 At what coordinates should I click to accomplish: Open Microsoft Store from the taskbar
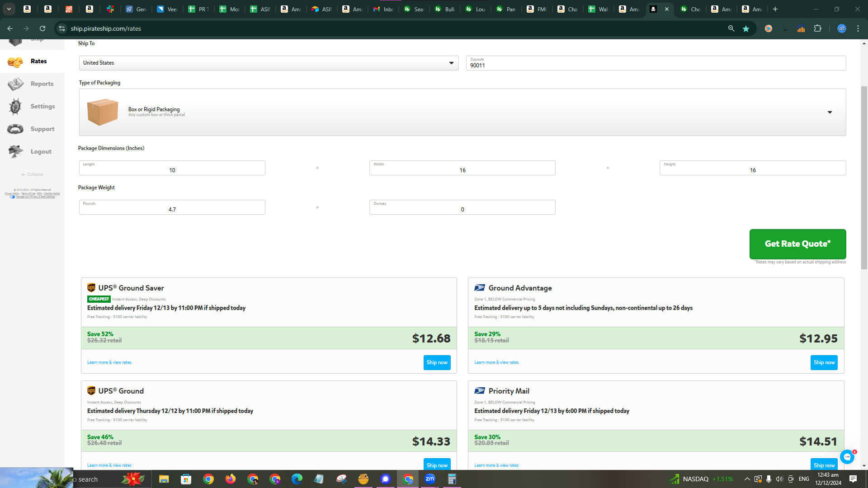pos(186,479)
